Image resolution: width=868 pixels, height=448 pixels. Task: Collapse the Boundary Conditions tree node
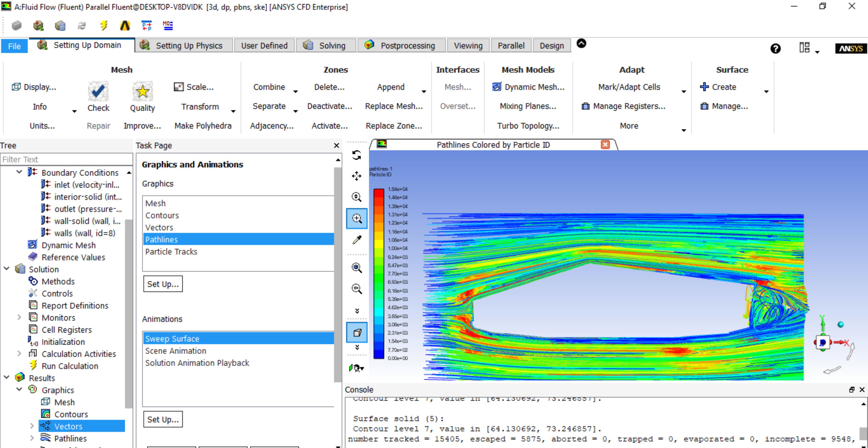pos(19,172)
